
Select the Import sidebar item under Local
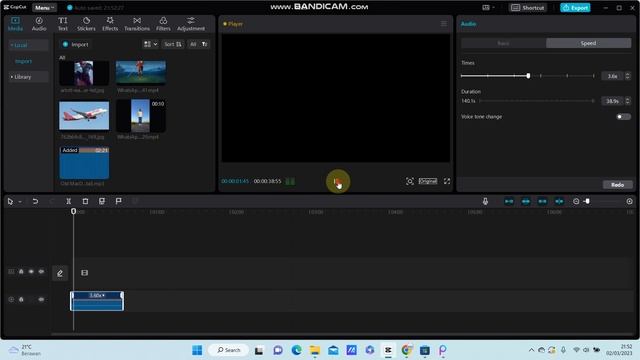click(23, 61)
